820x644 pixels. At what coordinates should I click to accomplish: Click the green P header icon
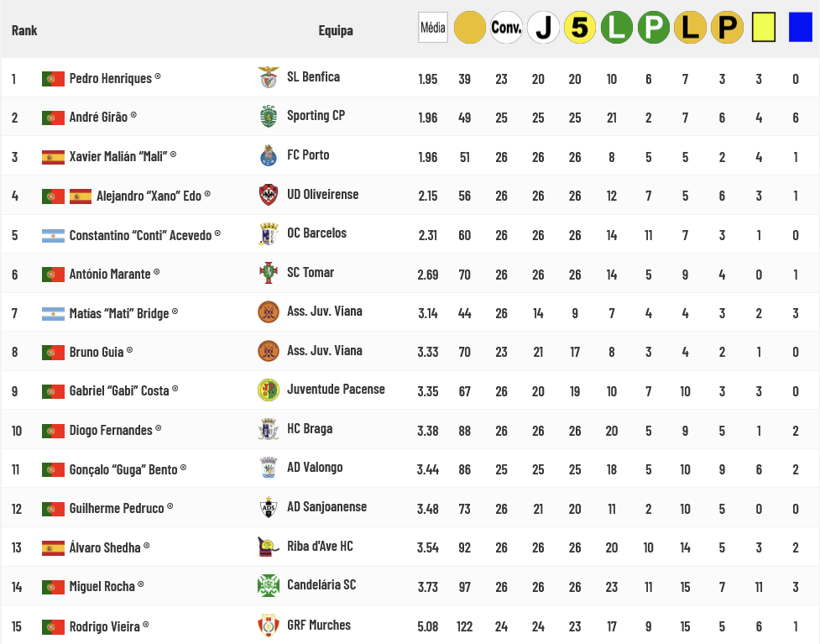654,27
